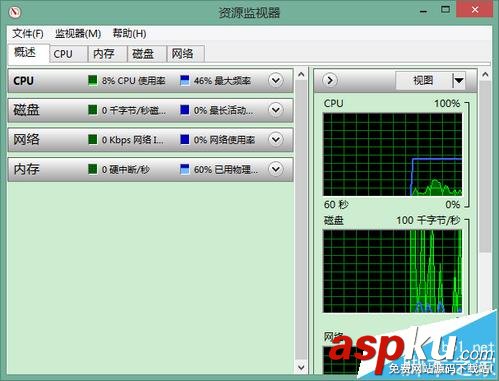Expand the 网络 section chevron
Viewport: 499px width, 381px height.
276,139
